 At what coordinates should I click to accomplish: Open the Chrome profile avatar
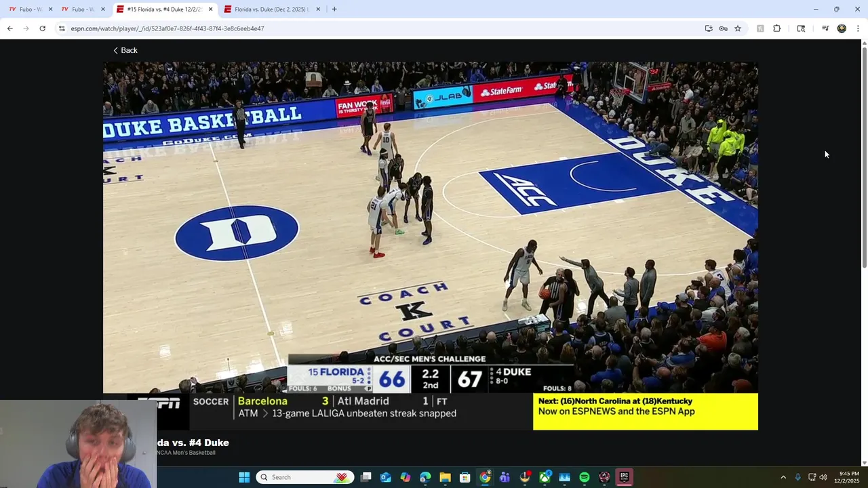pos(842,28)
